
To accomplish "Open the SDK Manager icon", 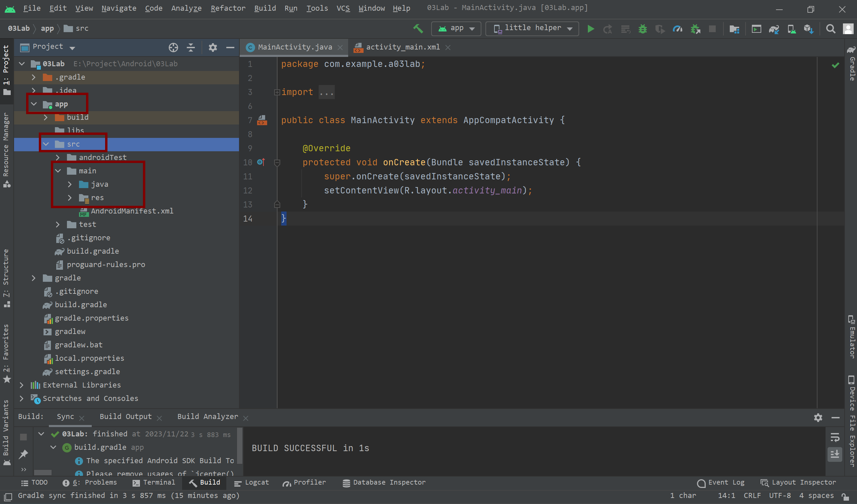I will click(809, 29).
